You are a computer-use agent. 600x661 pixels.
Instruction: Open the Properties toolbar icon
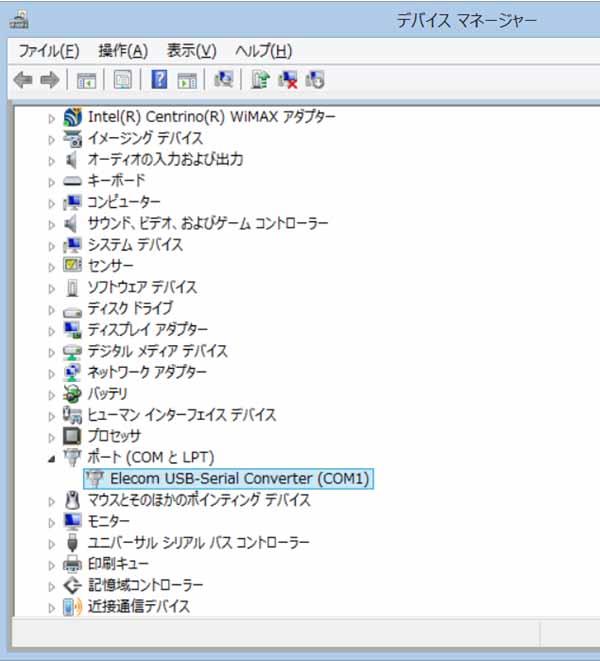click(123, 79)
